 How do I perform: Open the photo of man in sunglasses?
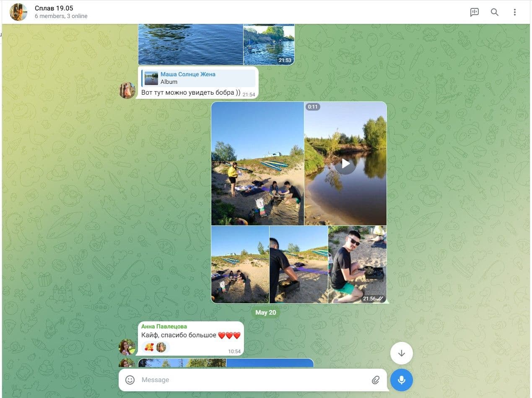[x=358, y=265]
